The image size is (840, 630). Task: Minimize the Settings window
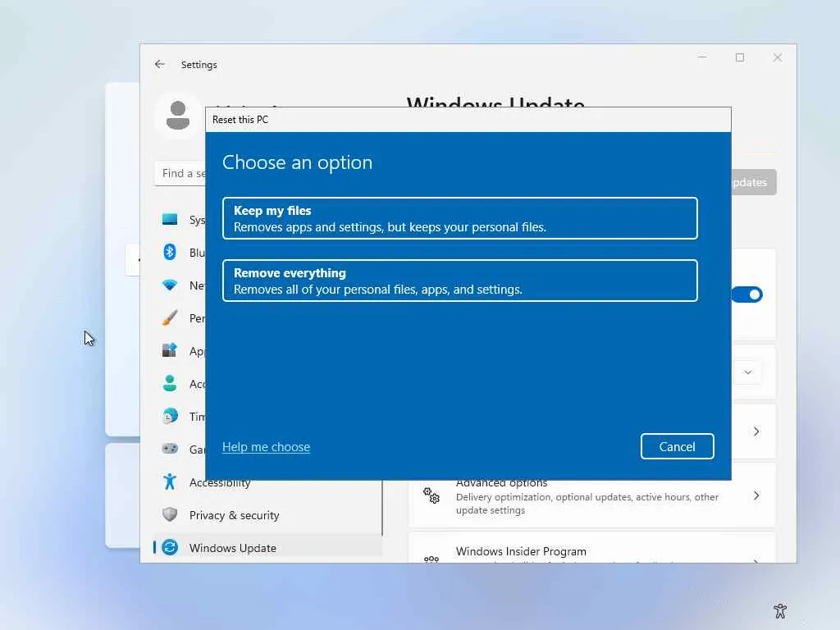(x=702, y=57)
